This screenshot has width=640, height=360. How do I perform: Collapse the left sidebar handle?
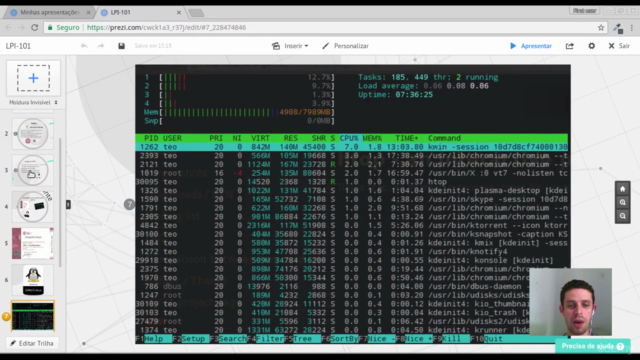(x=68, y=204)
